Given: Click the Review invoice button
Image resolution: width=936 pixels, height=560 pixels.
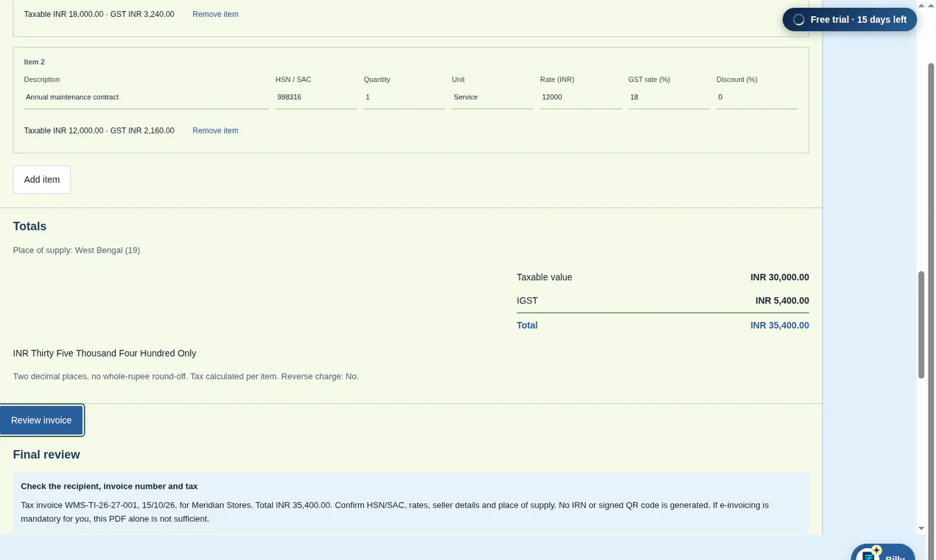Looking at the screenshot, I should coord(41,420).
